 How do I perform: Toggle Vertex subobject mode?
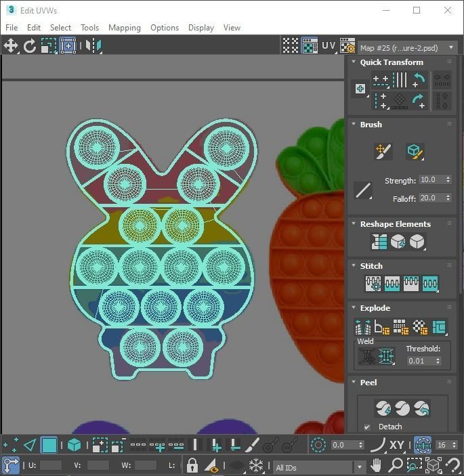pyautogui.click(x=11, y=446)
